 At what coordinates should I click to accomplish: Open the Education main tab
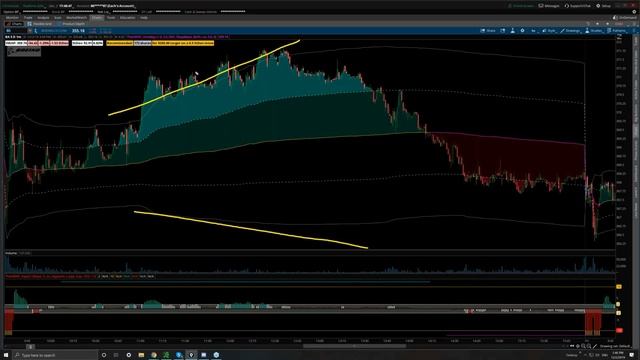tap(127, 18)
